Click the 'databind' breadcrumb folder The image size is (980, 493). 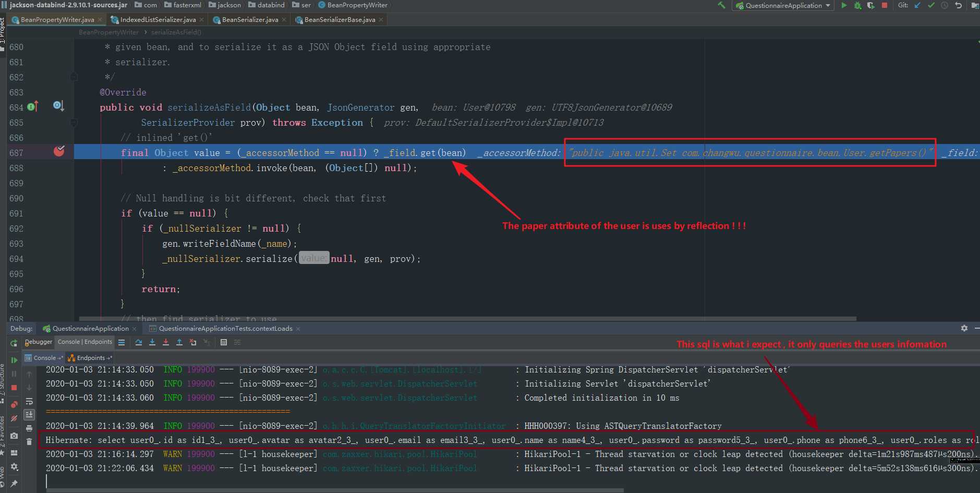pyautogui.click(x=267, y=5)
